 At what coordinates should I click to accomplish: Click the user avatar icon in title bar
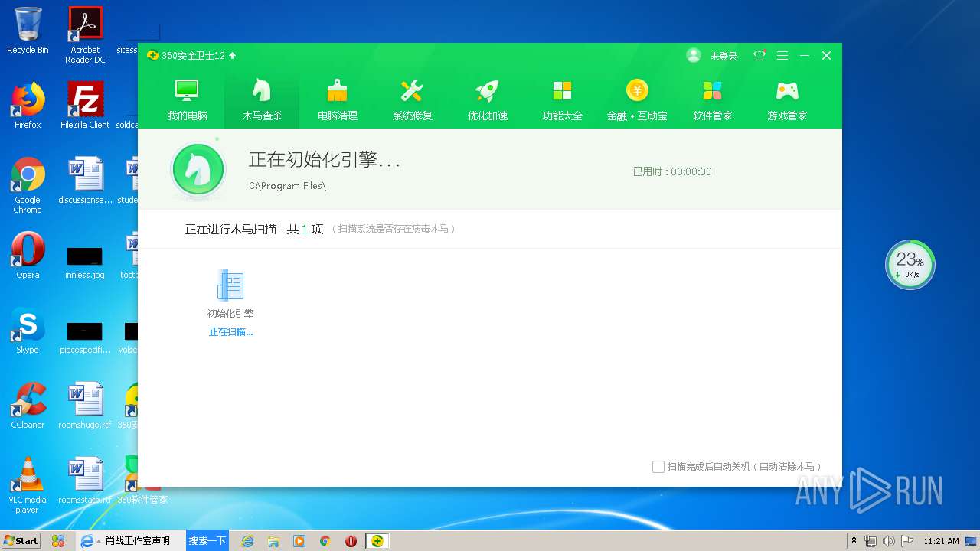[x=694, y=55]
